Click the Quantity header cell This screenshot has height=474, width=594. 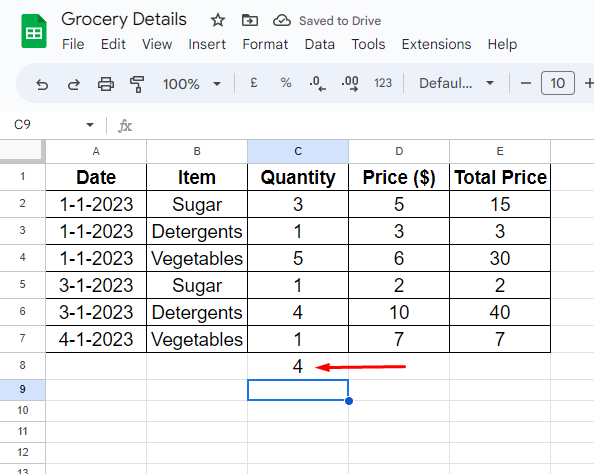tap(298, 177)
